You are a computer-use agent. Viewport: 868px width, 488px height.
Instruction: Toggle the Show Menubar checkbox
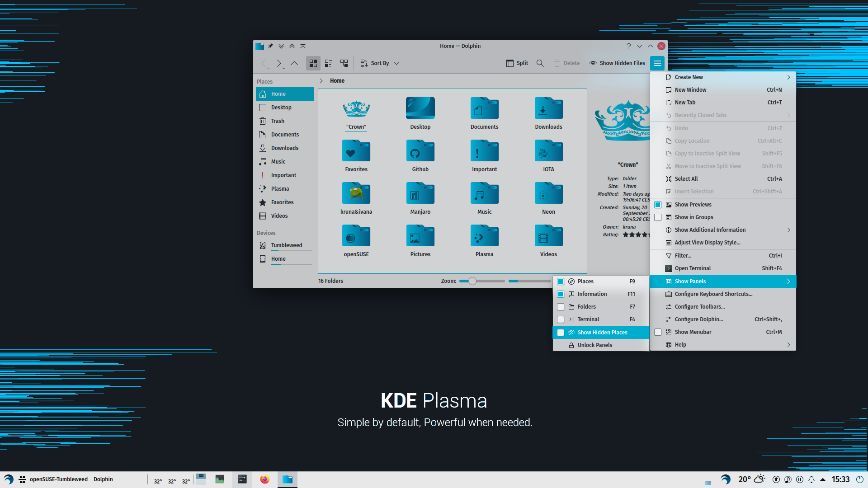coord(658,332)
